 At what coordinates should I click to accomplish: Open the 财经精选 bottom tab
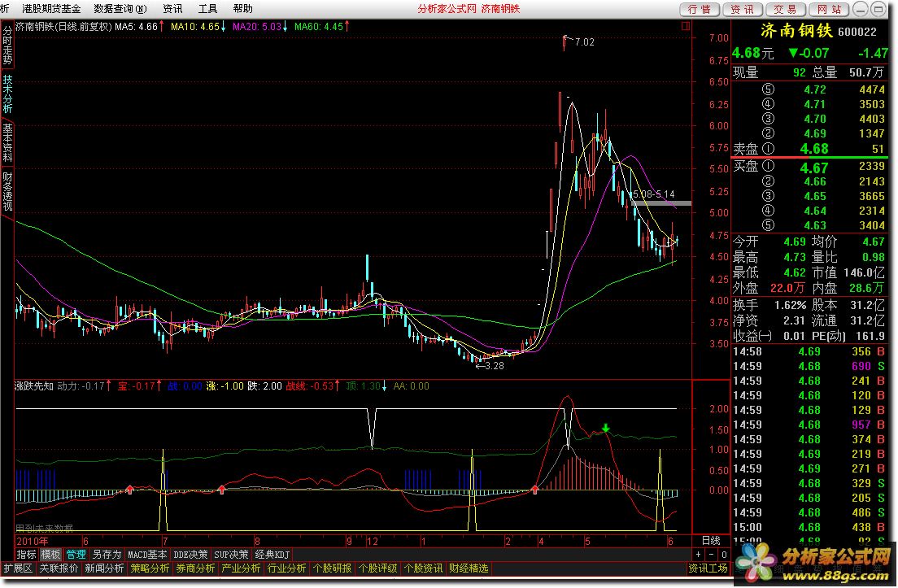point(469,568)
